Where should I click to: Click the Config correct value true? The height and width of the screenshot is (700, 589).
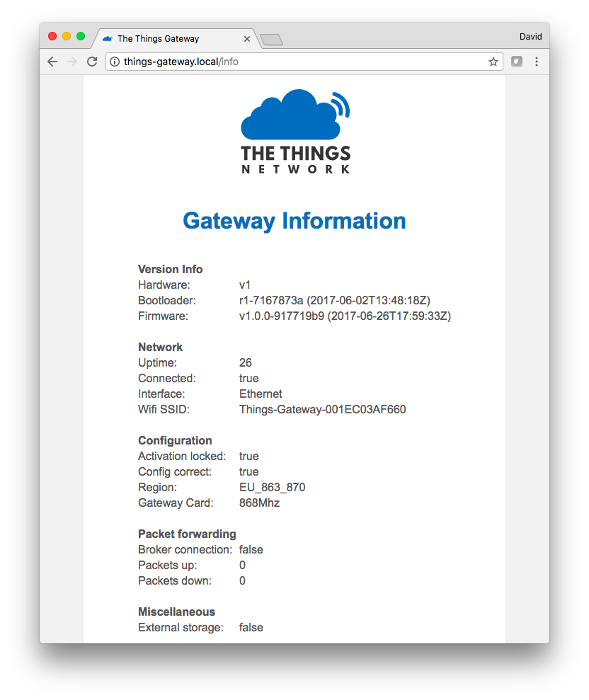pyautogui.click(x=248, y=472)
